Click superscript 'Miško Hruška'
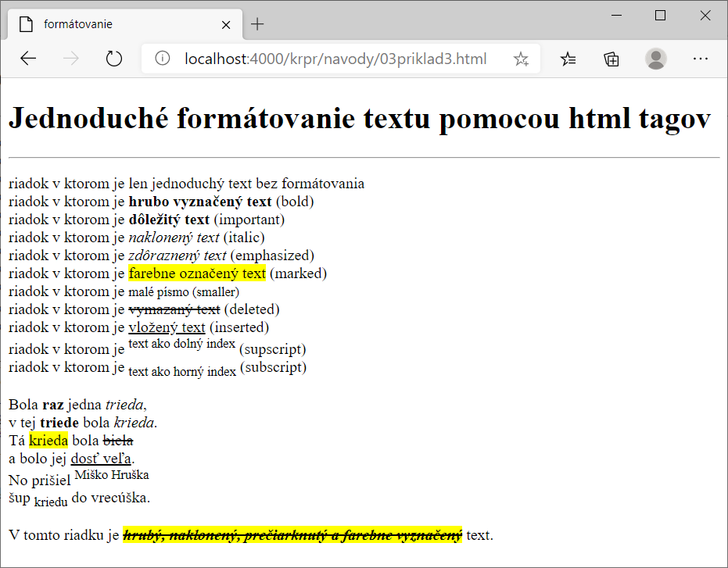 pos(112,475)
